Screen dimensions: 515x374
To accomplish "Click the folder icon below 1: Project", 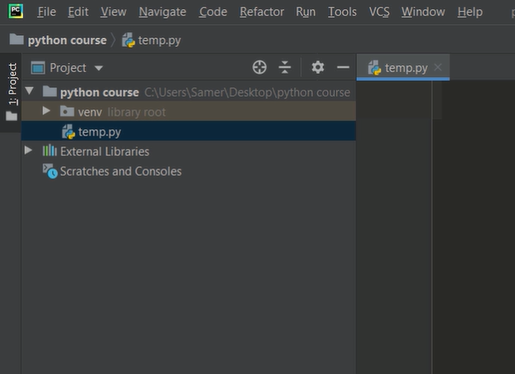I will pos(11,116).
